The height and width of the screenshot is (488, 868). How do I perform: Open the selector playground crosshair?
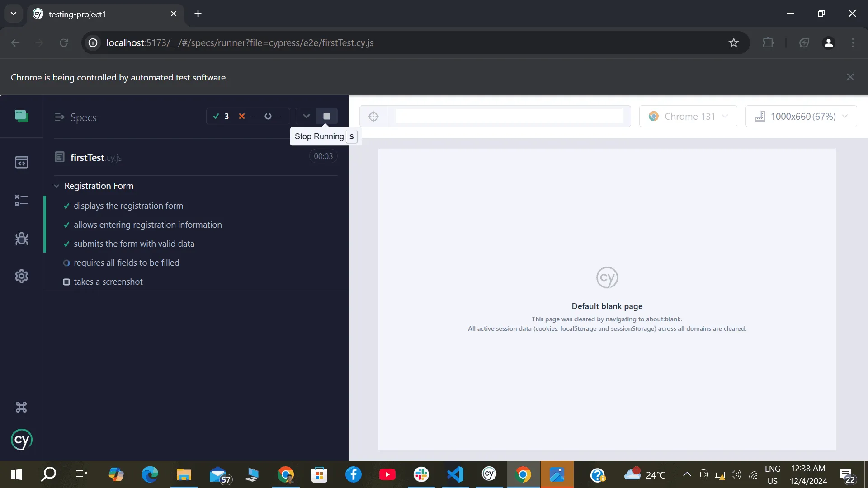pyautogui.click(x=373, y=117)
